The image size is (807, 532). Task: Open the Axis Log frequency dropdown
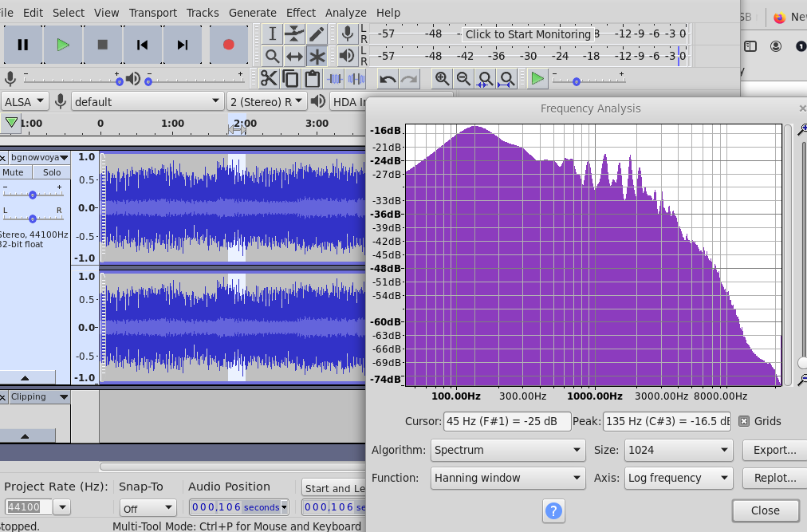pyautogui.click(x=679, y=478)
